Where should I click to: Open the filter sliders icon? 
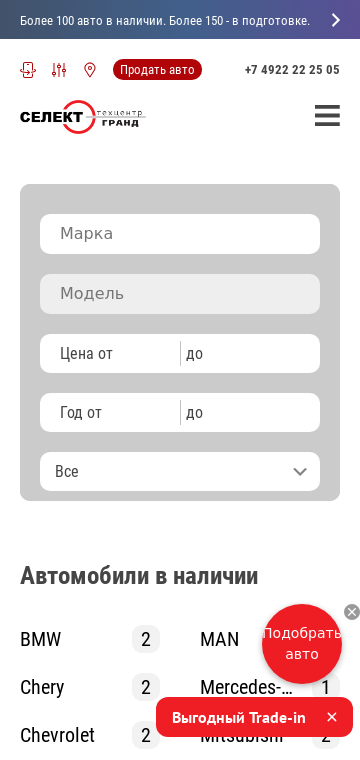[x=59, y=70]
